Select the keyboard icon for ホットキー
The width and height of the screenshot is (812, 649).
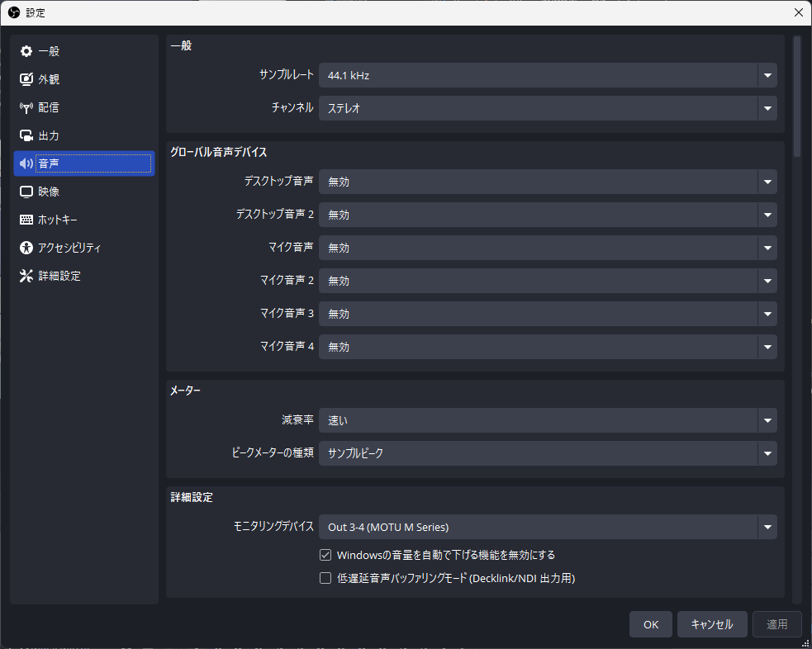pos(26,219)
